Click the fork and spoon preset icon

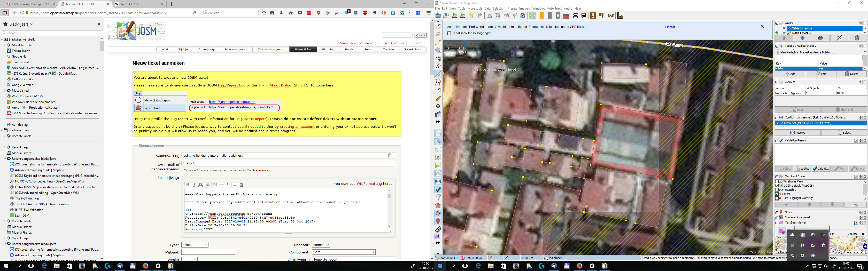pos(601,15)
